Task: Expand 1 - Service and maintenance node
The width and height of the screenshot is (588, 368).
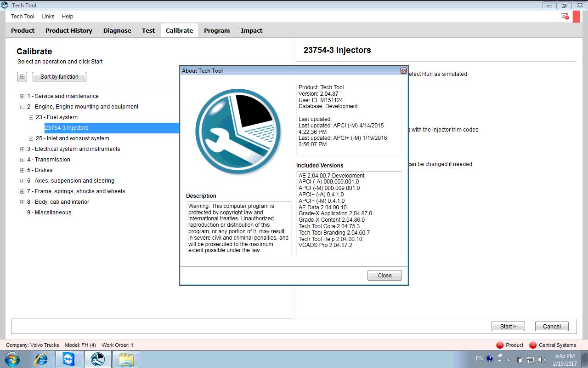Action: [x=22, y=96]
